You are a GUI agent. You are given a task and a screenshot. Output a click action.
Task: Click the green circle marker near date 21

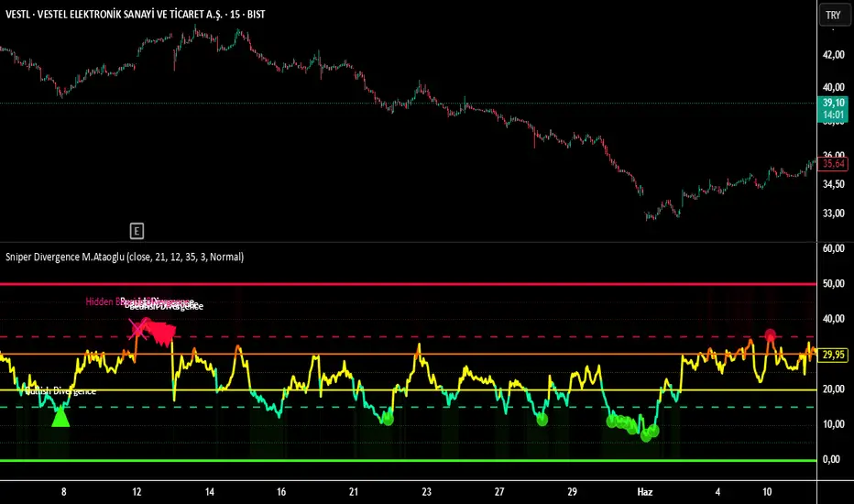point(387,419)
